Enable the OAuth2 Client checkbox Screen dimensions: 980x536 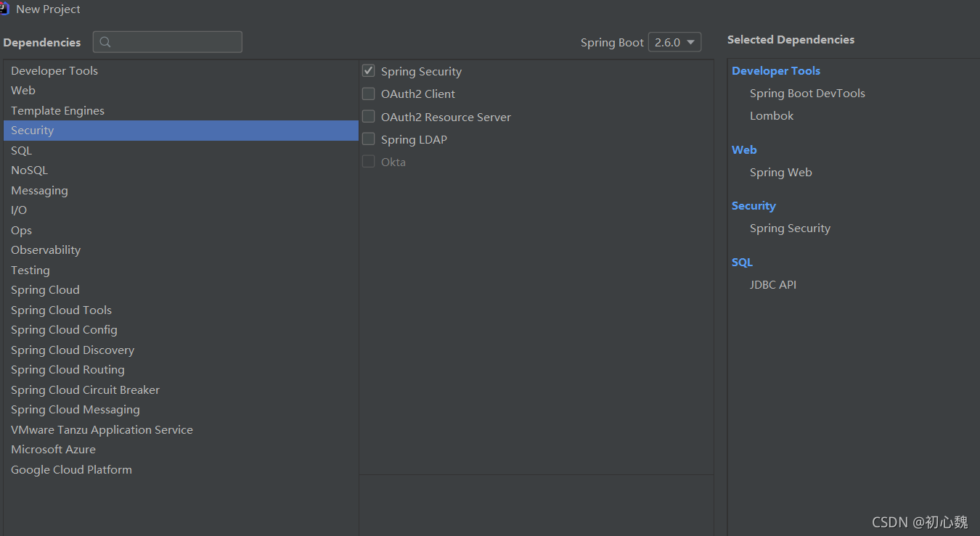(369, 94)
